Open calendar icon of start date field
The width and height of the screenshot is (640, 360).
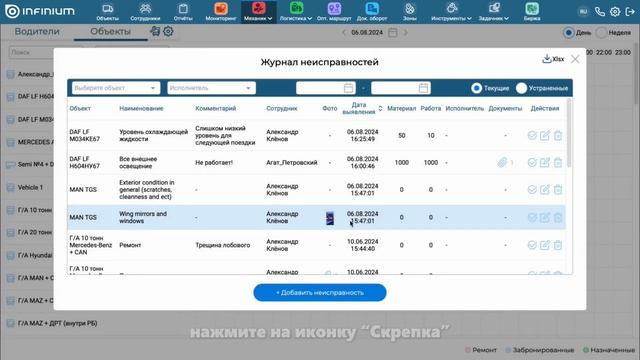coord(348,88)
